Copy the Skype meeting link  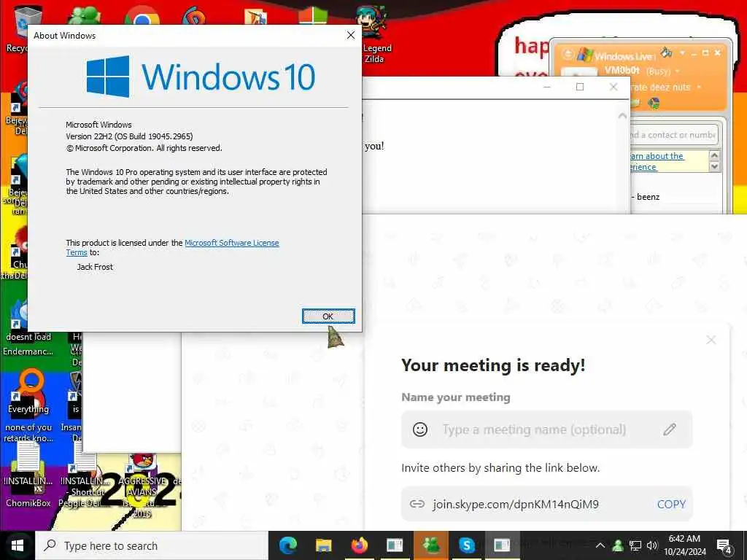(671, 505)
